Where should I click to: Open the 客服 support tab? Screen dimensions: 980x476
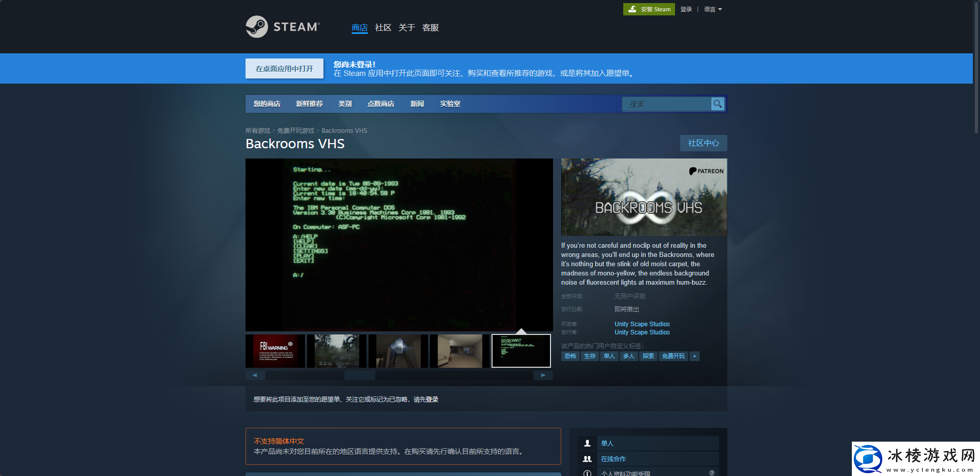pos(430,28)
